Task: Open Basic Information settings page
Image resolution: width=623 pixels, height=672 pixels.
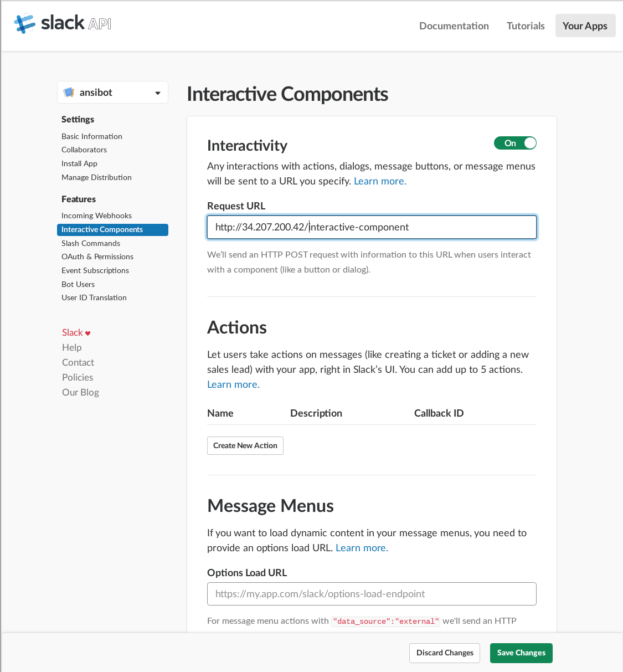Action: coord(92,136)
